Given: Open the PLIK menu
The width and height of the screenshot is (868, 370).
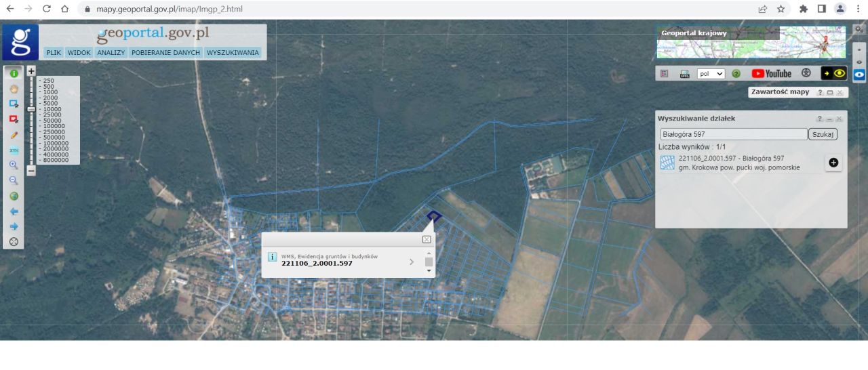Looking at the screenshot, I should [x=54, y=52].
